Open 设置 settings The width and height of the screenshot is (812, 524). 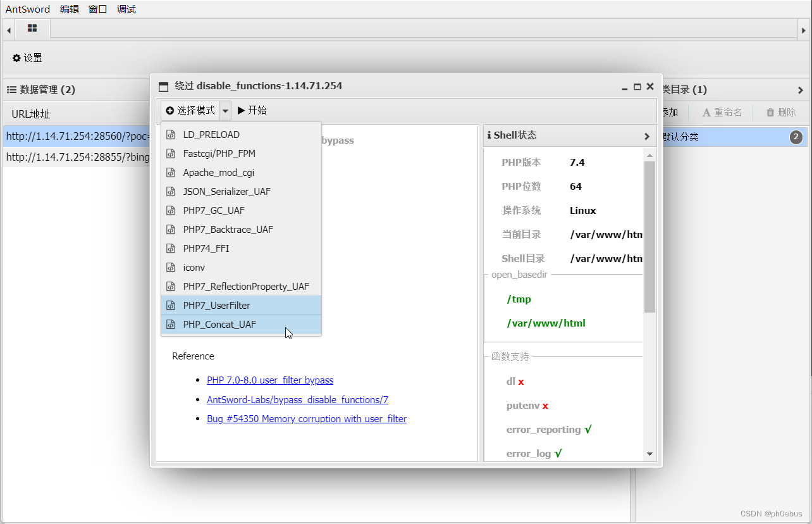coord(27,58)
